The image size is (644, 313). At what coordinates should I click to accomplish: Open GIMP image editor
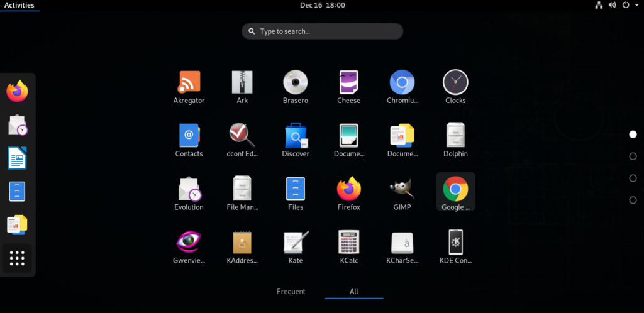pyautogui.click(x=402, y=194)
